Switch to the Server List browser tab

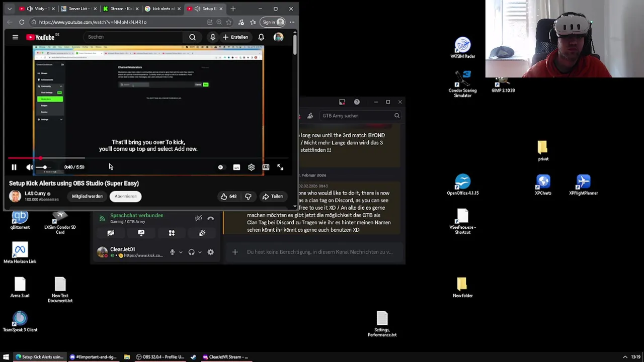coord(78,9)
